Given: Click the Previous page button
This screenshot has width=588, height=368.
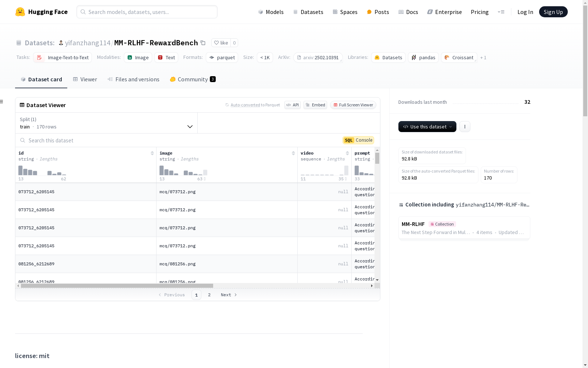Looking at the screenshot, I should pyautogui.click(x=172, y=295).
